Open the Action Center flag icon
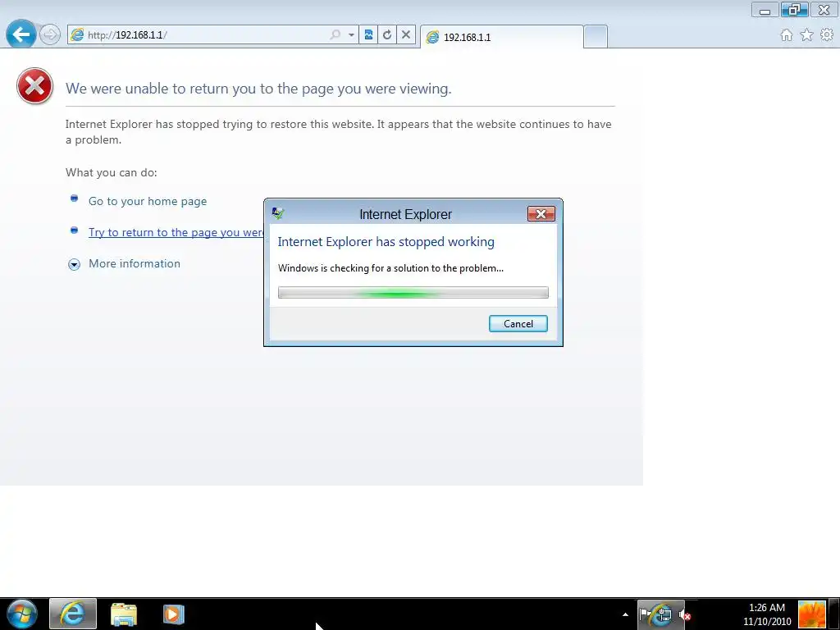Image resolution: width=840 pixels, height=630 pixels. 645,614
